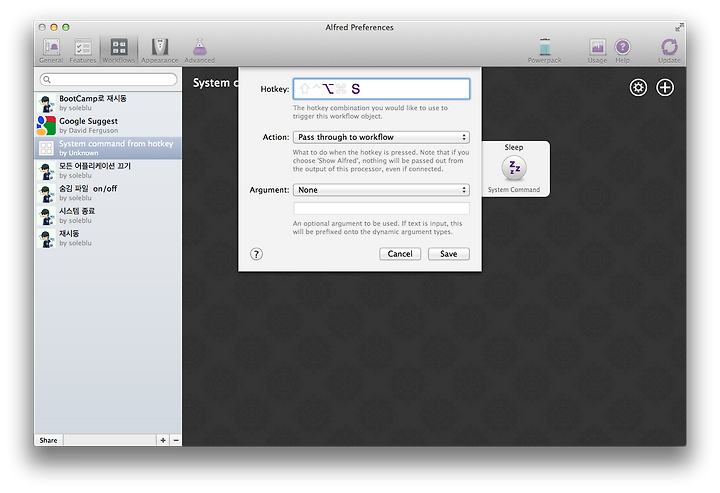Select System command from hotkey workflow icon
Screen dimensions: 720x493
(x=46, y=148)
